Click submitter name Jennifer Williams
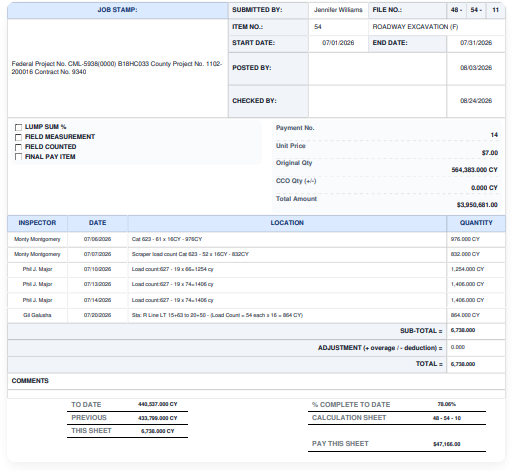Viewport: 514px width, 471px height. tap(338, 10)
